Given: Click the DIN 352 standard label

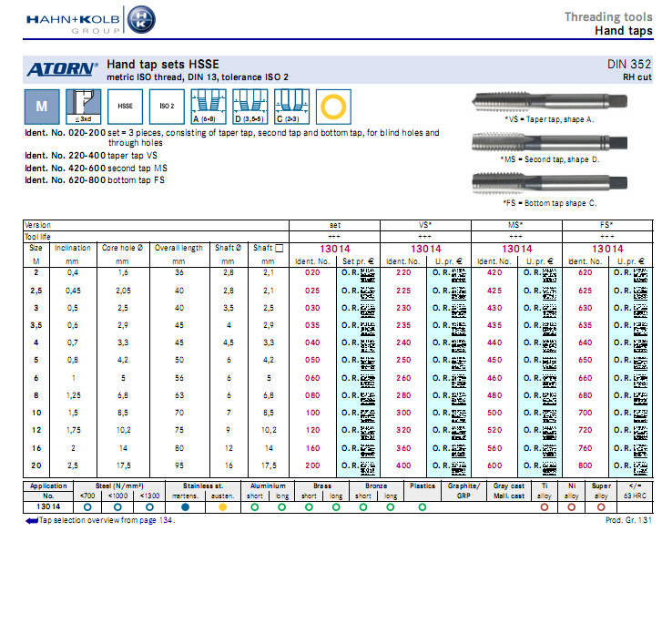Looking at the screenshot, I should click(x=629, y=64).
